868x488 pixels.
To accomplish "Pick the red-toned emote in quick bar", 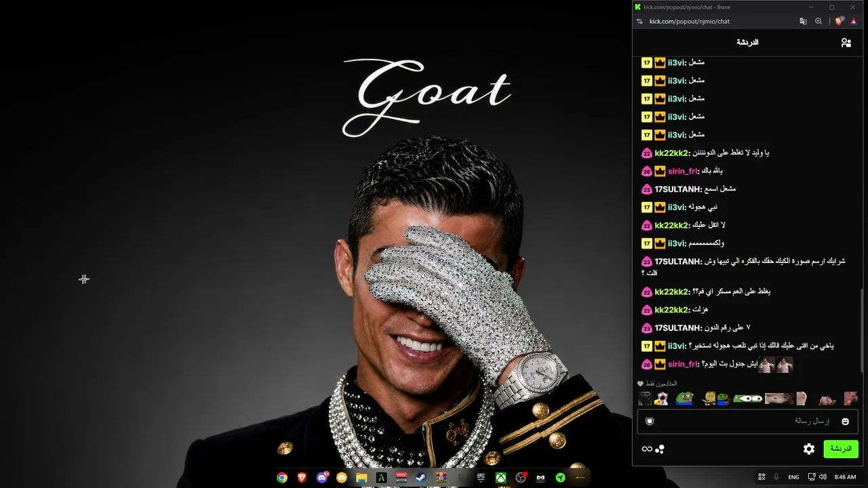I will tap(850, 399).
